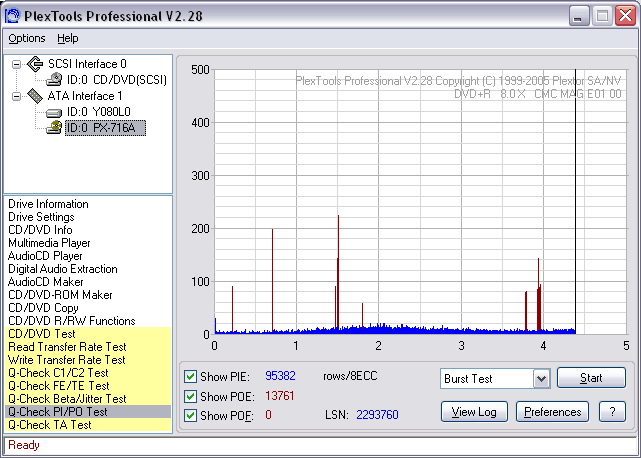Click the POE value 13761

click(280, 396)
